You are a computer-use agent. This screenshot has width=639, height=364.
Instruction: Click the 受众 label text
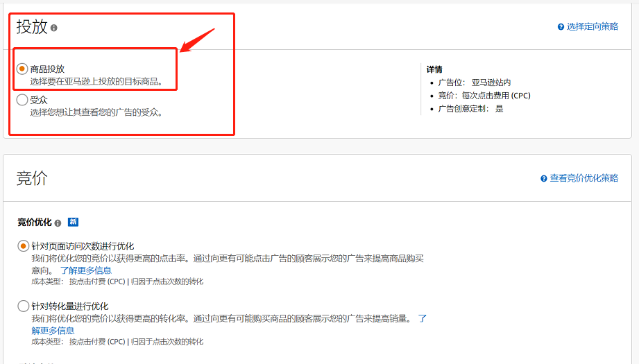tap(39, 100)
